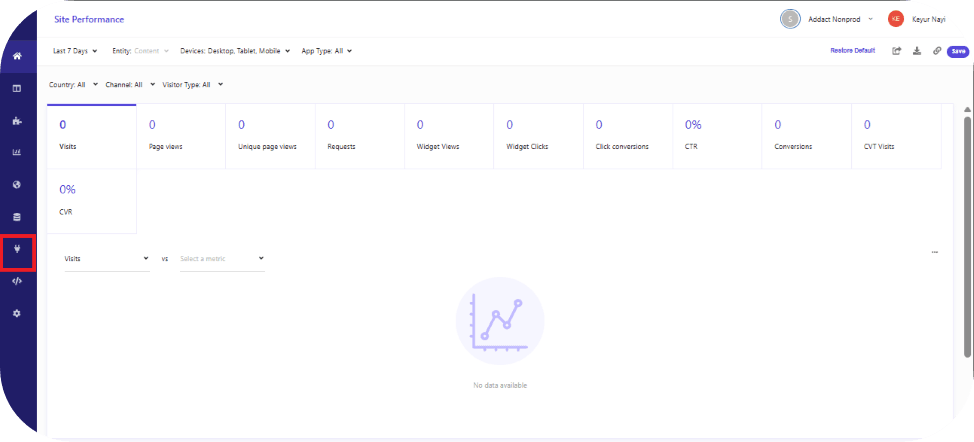Expand the Last 7 Days dropdown

(x=75, y=51)
